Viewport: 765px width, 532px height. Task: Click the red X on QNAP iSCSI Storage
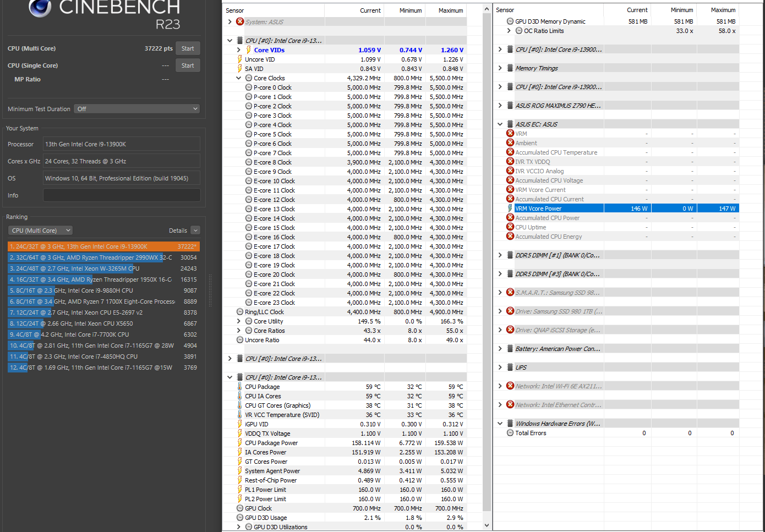[x=510, y=330]
